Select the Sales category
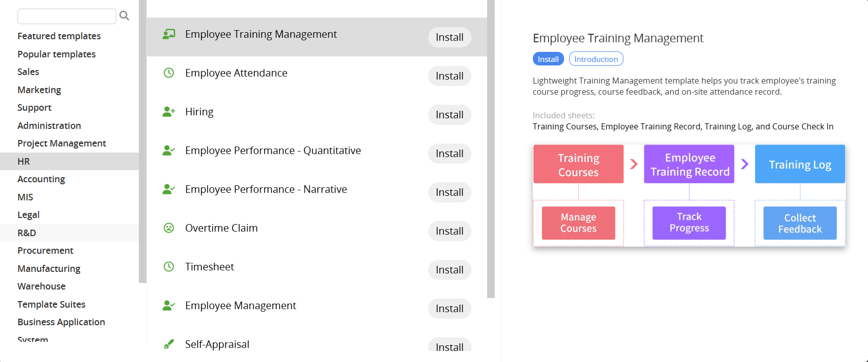Image resolution: width=868 pixels, height=362 pixels. 28,72
